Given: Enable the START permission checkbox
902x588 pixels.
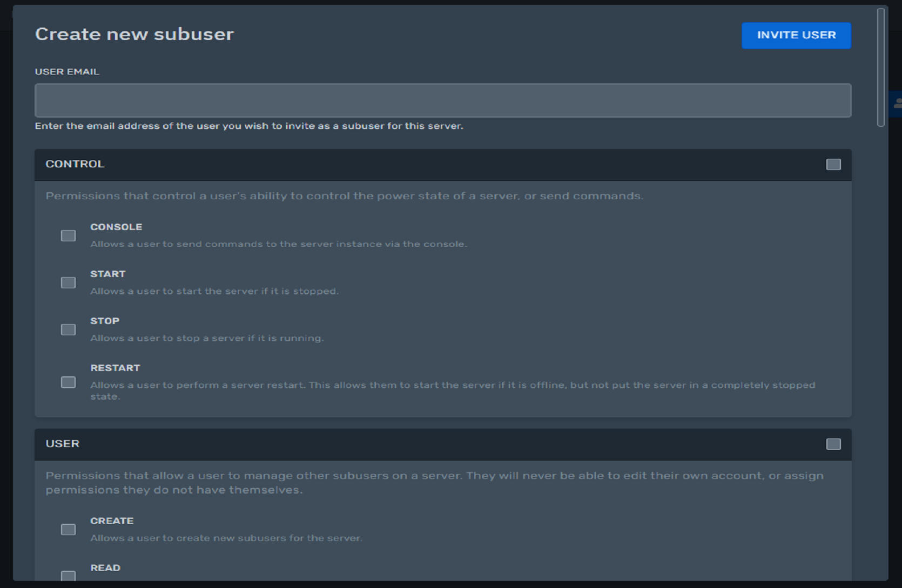Looking at the screenshot, I should tap(68, 282).
